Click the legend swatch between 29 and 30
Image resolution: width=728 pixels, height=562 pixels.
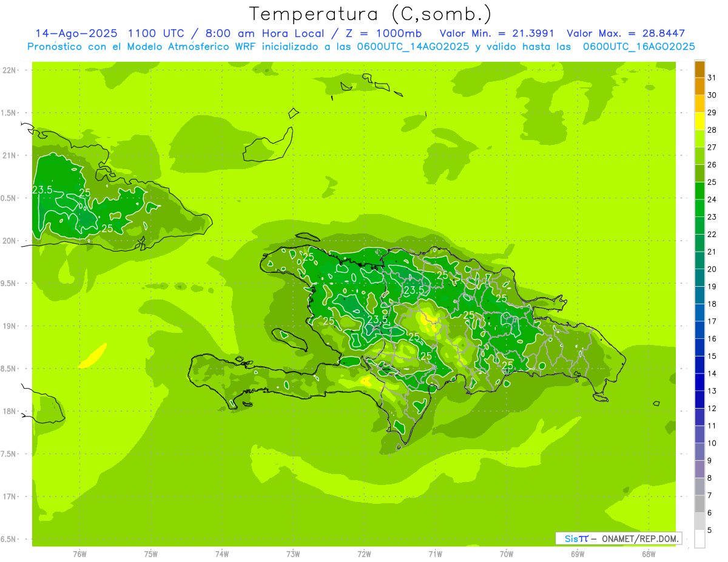pos(699,104)
